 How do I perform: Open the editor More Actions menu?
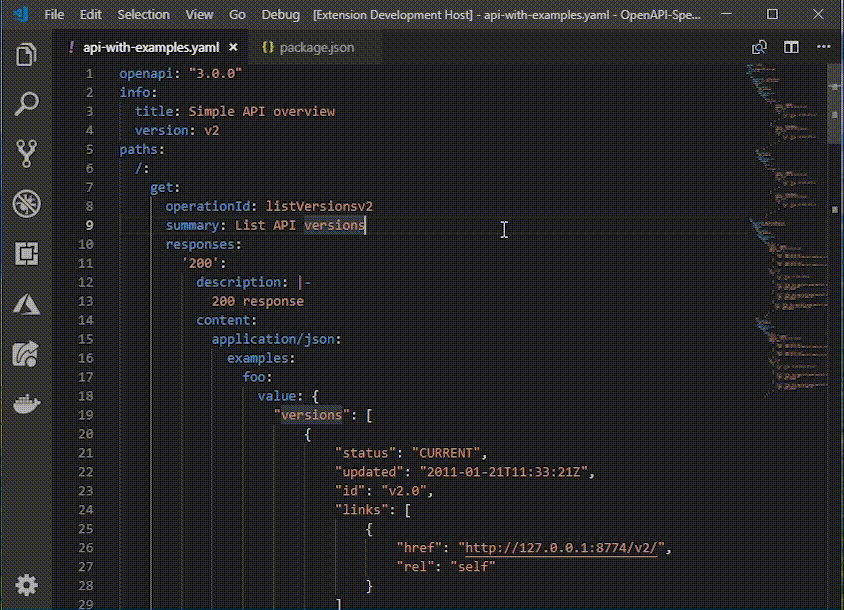tap(823, 46)
